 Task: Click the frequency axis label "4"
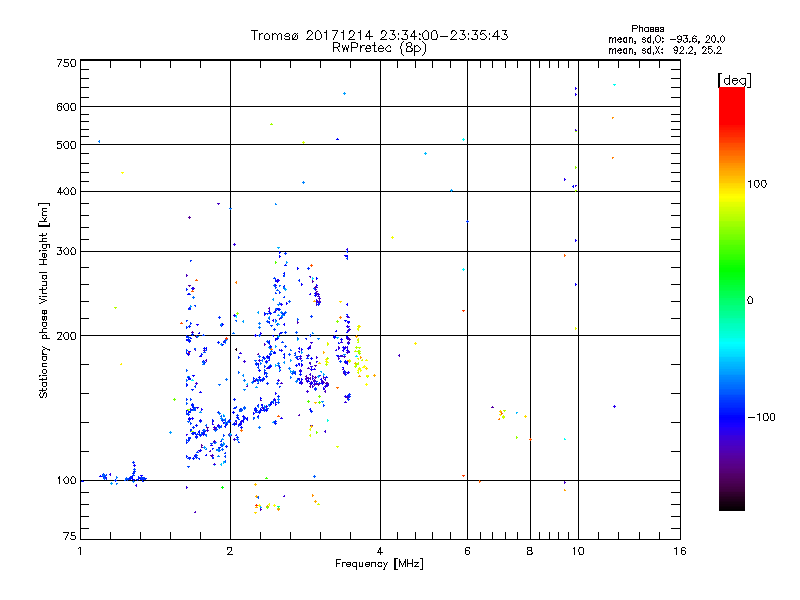380,551
